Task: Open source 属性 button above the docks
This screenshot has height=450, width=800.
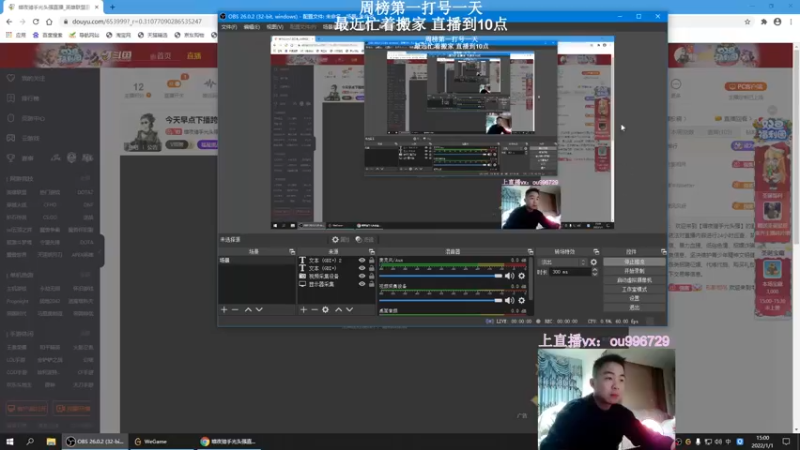Action: pos(340,239)
